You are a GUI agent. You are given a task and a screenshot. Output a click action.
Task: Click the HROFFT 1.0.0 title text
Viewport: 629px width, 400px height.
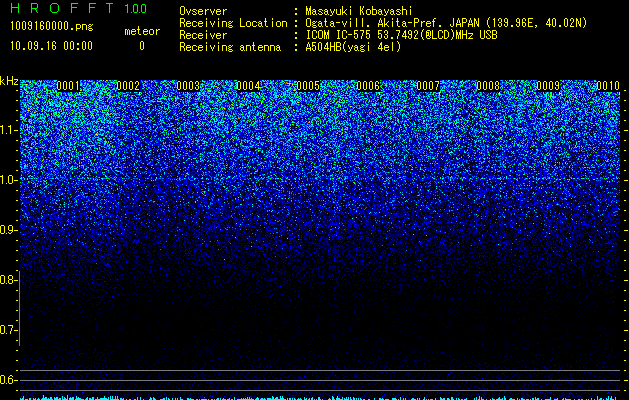click(x=79, y=8)
